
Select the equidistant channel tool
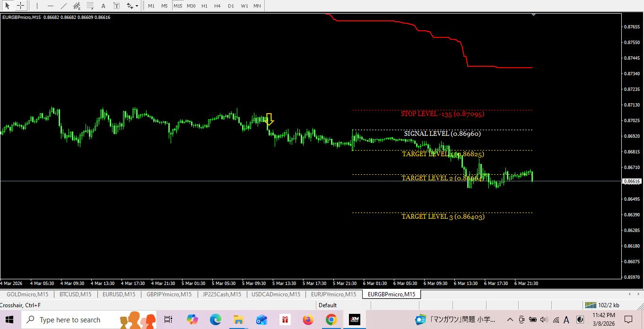tap(77, 6)
